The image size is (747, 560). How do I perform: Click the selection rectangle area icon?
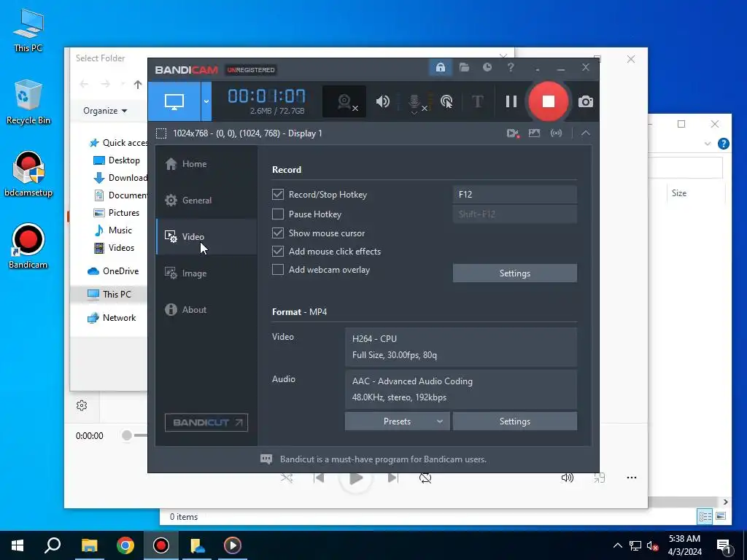[x=161, y=133]
